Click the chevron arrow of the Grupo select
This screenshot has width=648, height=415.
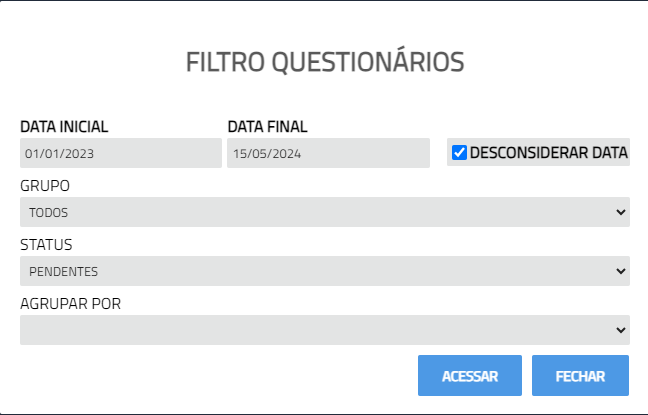(621, 212)
